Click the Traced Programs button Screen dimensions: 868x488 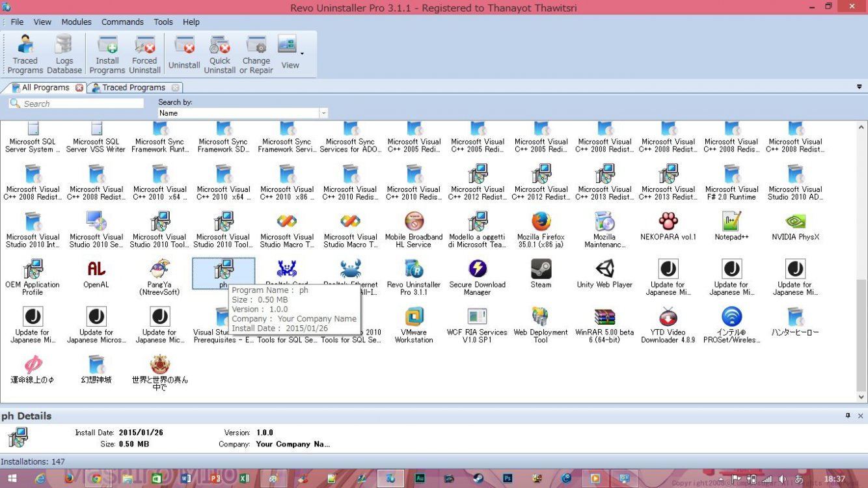25,52
